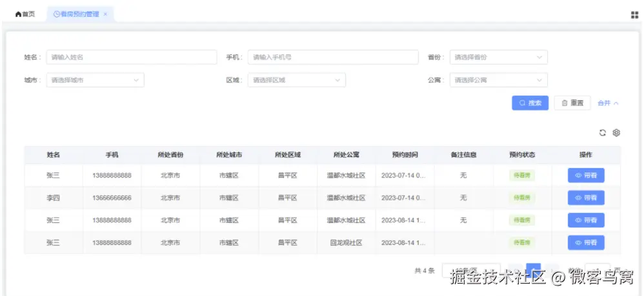Screen dimensions: 644x296
Task: Click the table refresh icon
Action: tap(603, 132)
